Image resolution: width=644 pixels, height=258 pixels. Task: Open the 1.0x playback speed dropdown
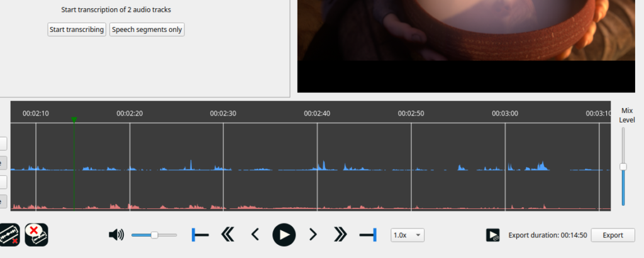tap(408, 235)
